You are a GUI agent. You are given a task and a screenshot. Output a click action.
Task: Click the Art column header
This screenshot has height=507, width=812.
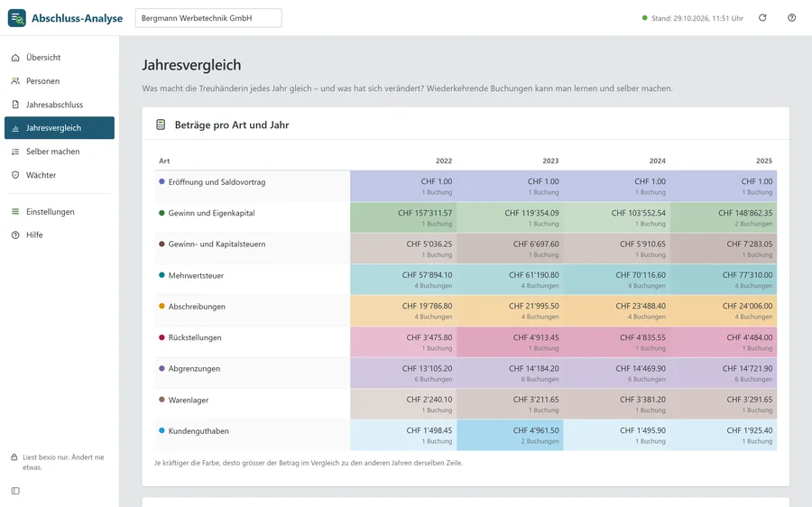click(x=164, y=161)
